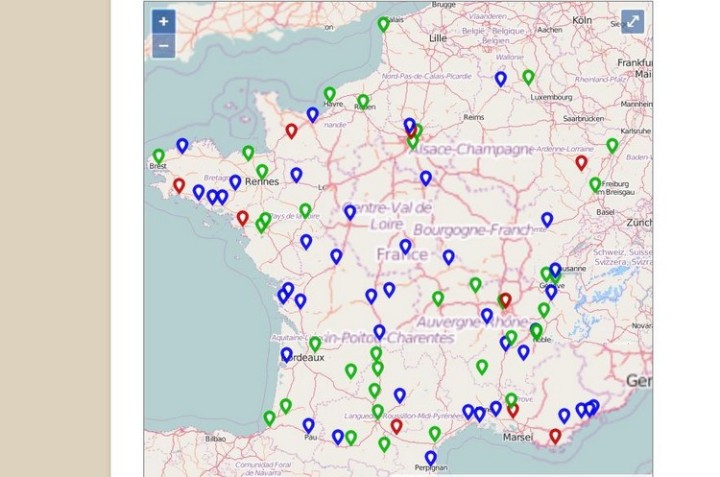
Task: Toggle fullscreen map view
Action: pyautogui.click(x=632, y=21)
